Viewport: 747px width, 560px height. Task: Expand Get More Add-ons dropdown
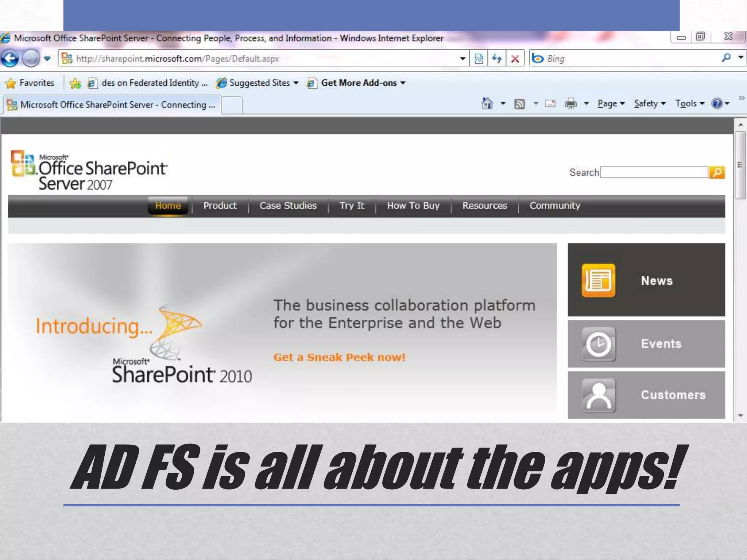click(403, 83)
